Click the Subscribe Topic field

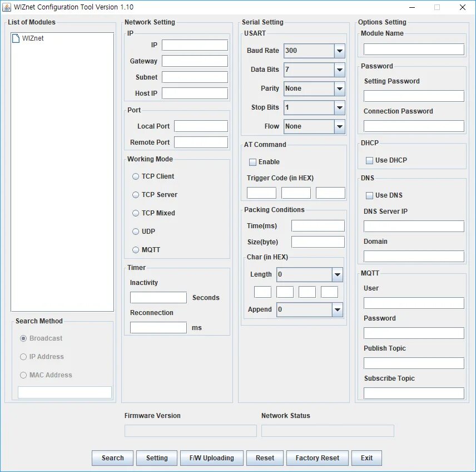click(x=414, y=394)
